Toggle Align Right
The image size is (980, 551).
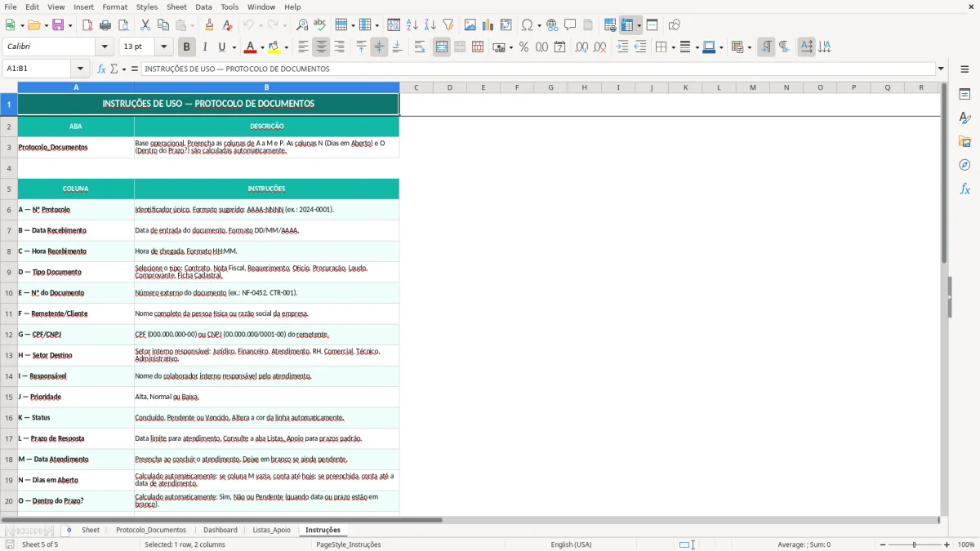(339, 47)
